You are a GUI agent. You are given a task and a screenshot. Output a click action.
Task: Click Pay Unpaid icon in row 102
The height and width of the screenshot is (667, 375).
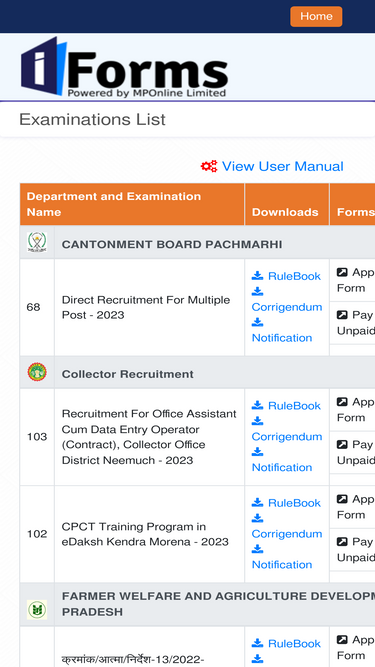click(342, 542)
